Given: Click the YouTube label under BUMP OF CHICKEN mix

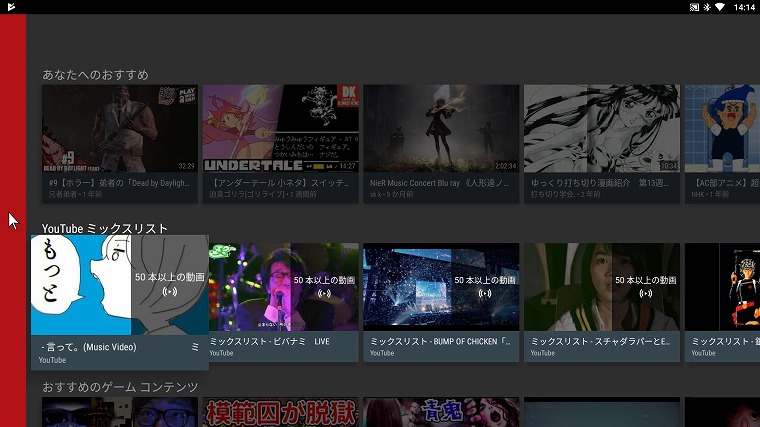Looking at the screenshot, I should 382,353.
